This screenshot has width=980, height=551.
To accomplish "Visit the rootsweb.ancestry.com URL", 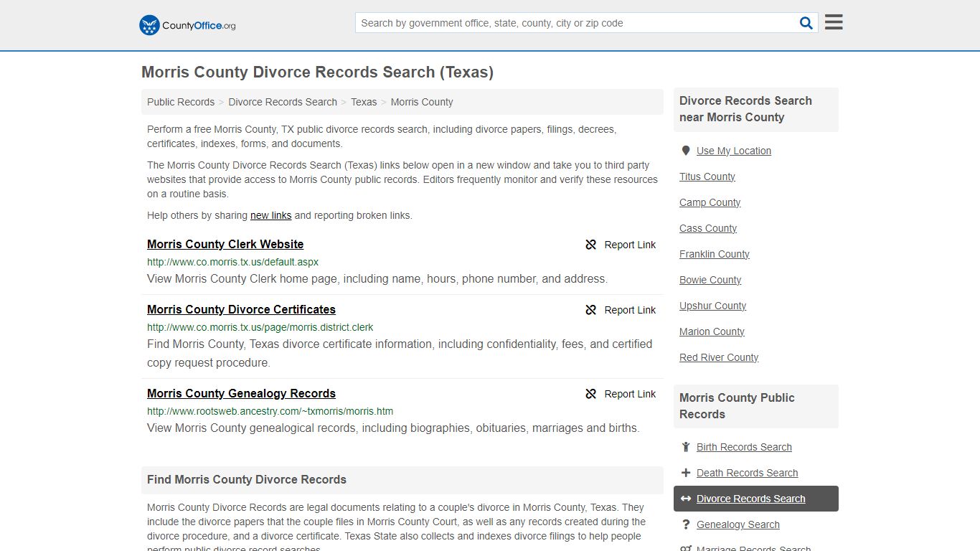I will coord(270,411).
